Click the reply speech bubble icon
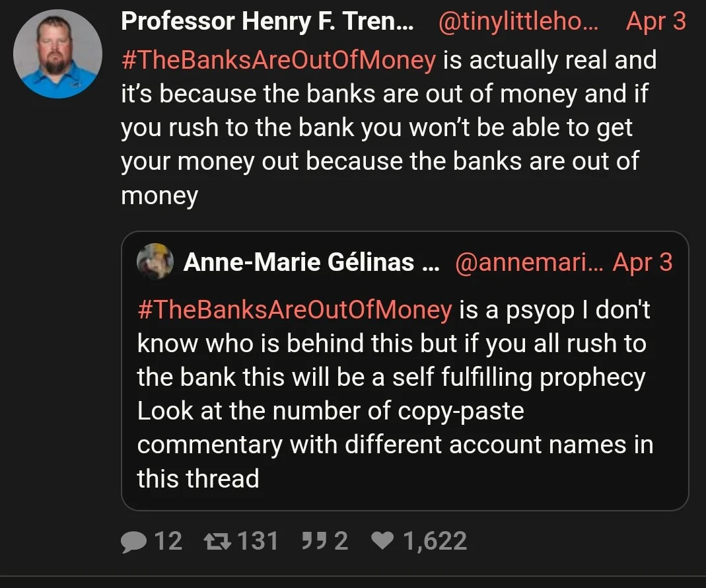Screen dimensions: 706x588 [x=134, y=542]
